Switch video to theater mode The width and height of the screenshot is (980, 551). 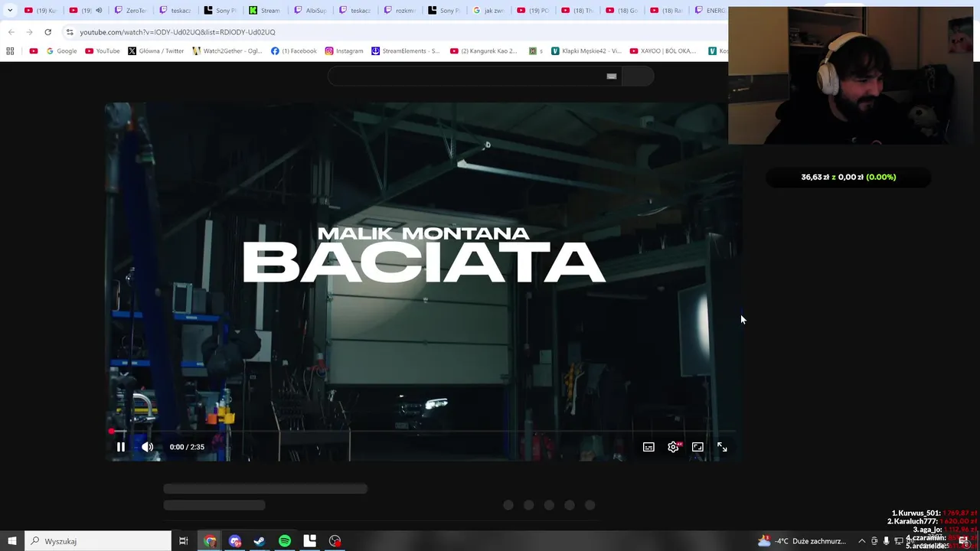[x=697, y=447]
